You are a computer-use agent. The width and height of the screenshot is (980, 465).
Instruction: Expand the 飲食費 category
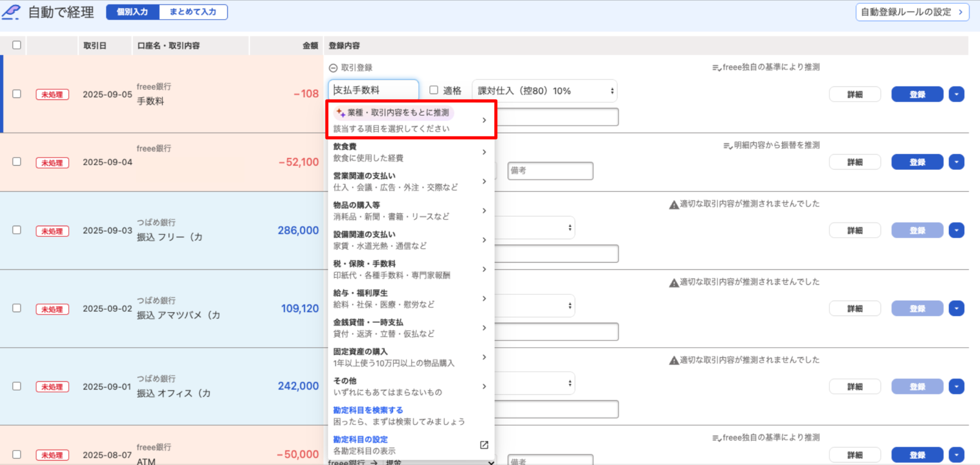tap(411, 152)
